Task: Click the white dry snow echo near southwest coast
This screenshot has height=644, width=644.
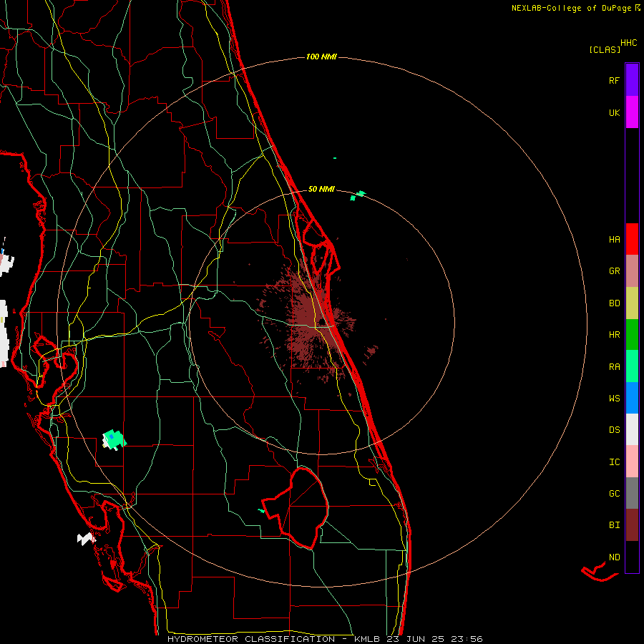Action: click(x=86, y=538)
